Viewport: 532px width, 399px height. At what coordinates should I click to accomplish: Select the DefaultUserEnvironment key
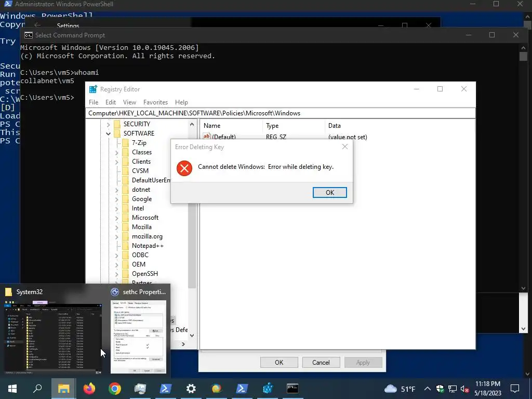tap(151, 180)
